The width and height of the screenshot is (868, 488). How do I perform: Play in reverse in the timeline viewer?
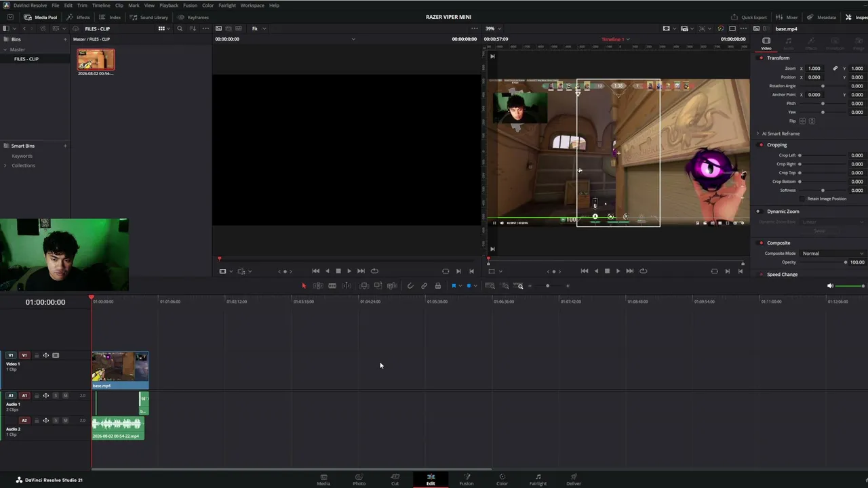pos(596,271)
